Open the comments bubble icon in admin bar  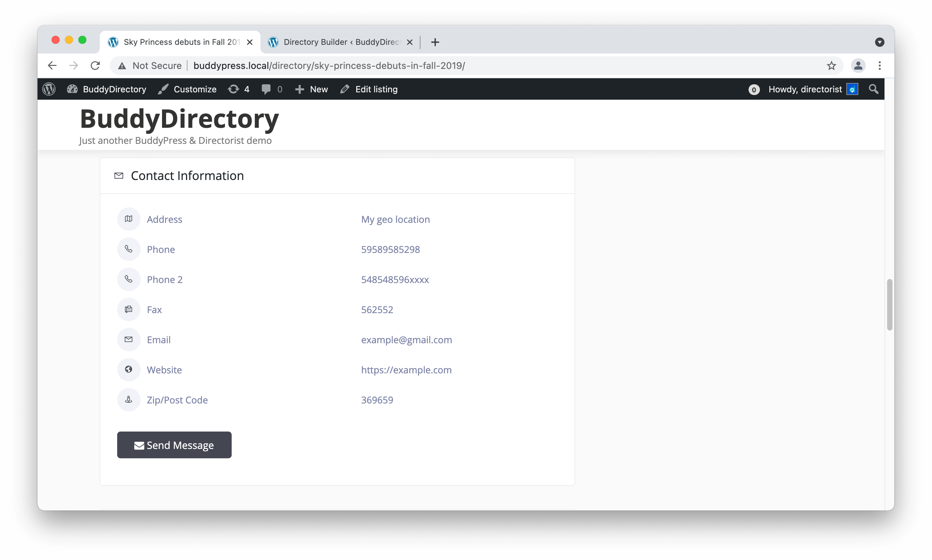(266, 89)
